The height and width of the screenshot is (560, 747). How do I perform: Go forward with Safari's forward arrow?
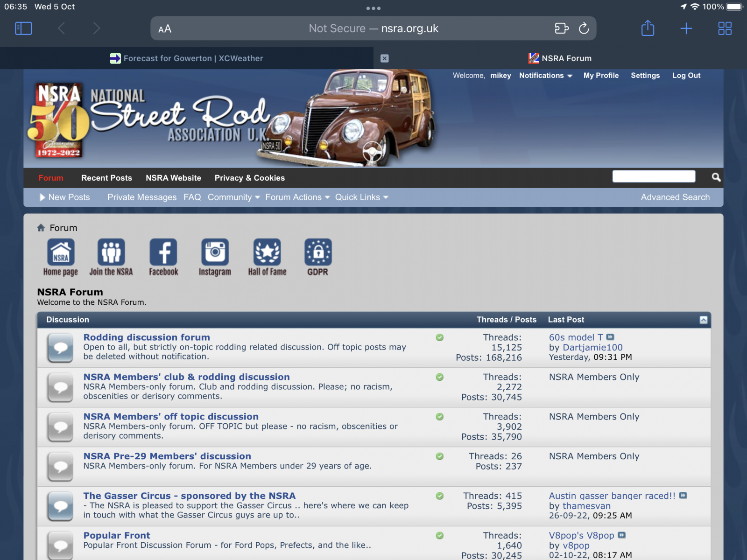coord(97,28)
